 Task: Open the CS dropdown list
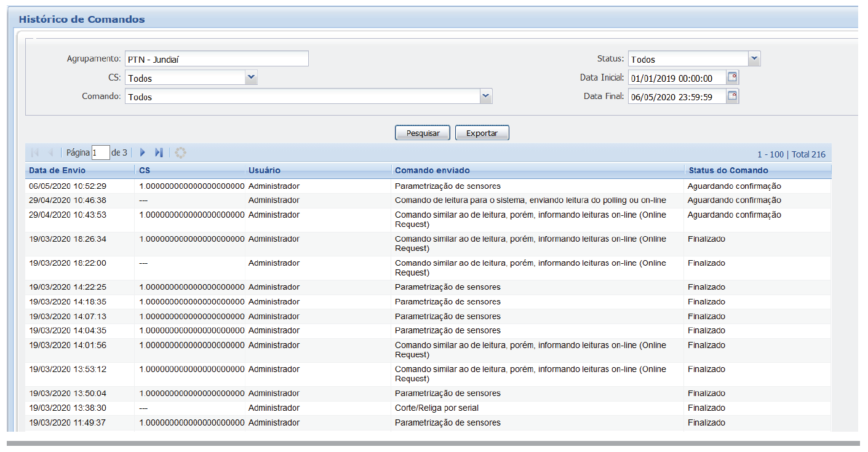[x=251, y=77]
